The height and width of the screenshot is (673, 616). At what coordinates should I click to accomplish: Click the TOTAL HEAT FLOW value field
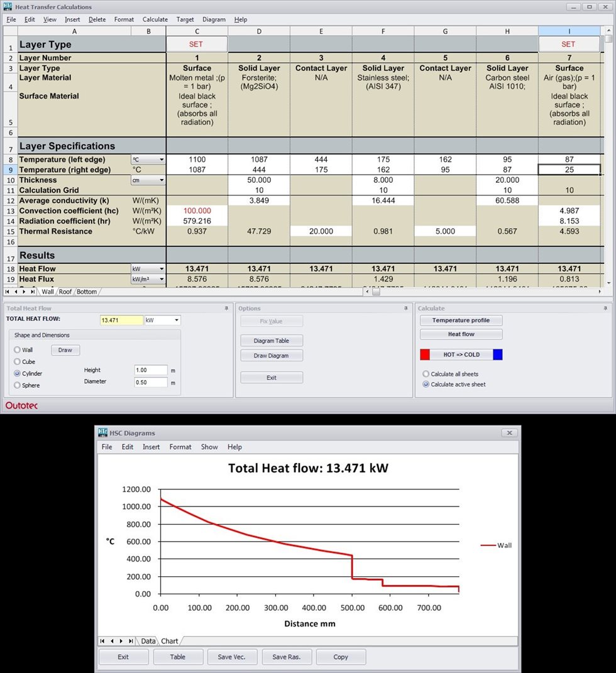(x=121, y=320)
